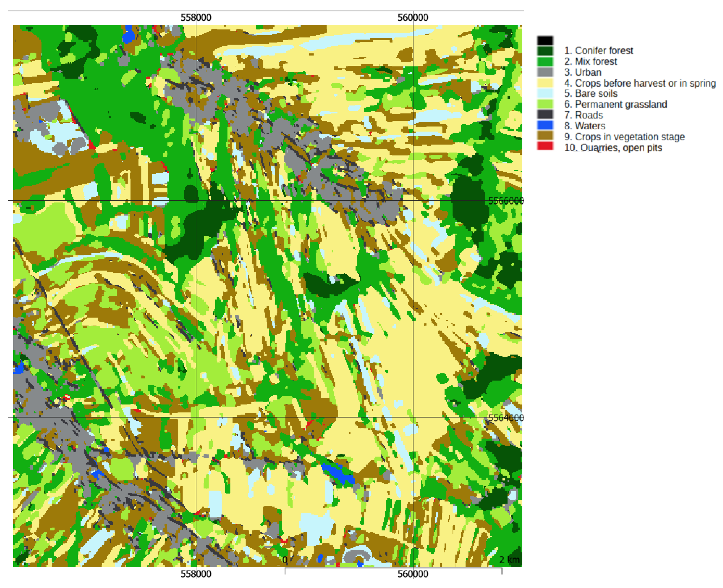This screenshot has width=723, height=588.
Task: Click the pale yellow Crops before harvest swatch
Action: coord(545,83)
